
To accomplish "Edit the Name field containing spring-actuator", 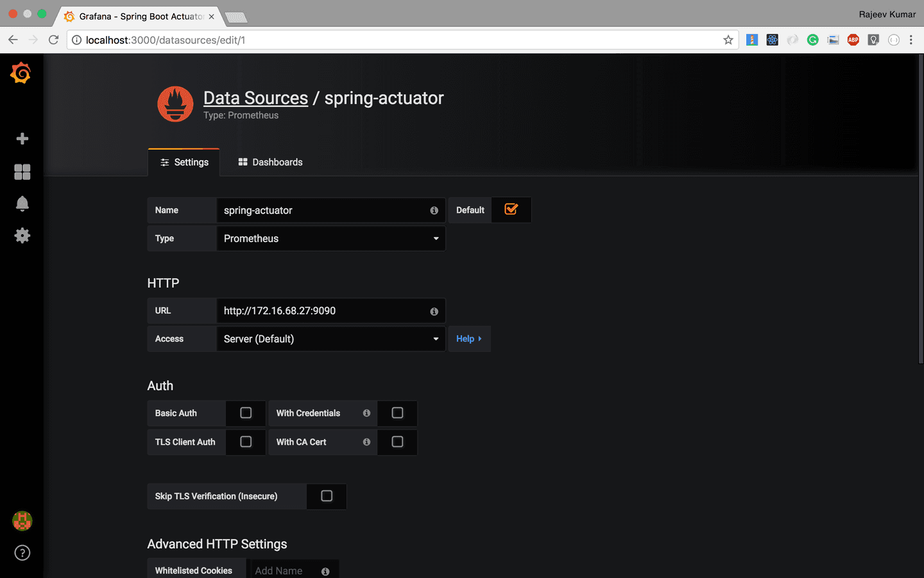I will [331, 210].
